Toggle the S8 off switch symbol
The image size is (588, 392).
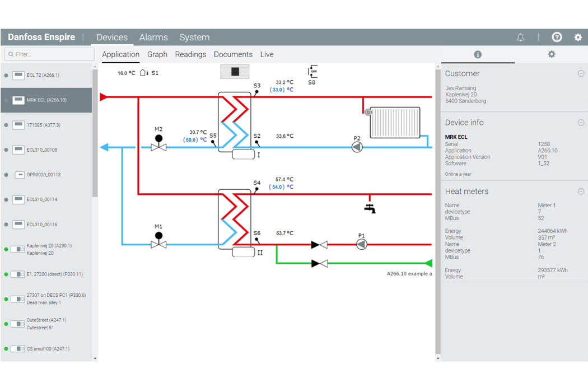tap(312, 72)
